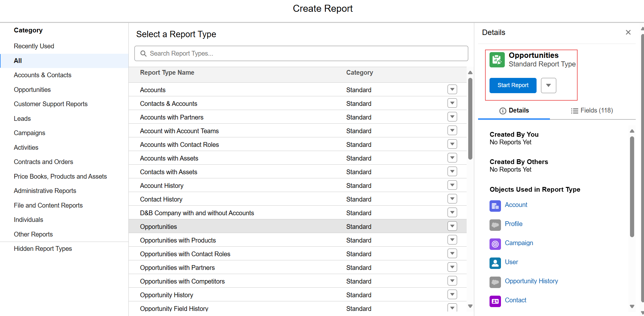644x316 pixels.
Task: Click the Profile object icon
Action: (x=495, y=225)
